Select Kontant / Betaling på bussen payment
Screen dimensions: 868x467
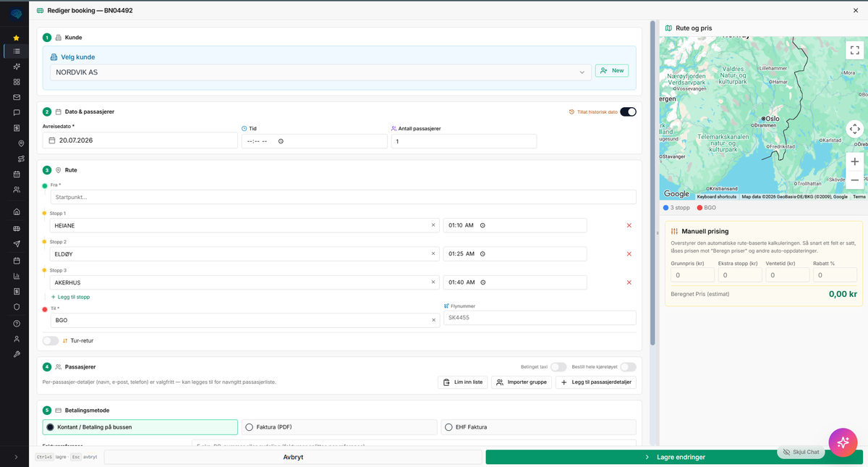click(140, 427)
